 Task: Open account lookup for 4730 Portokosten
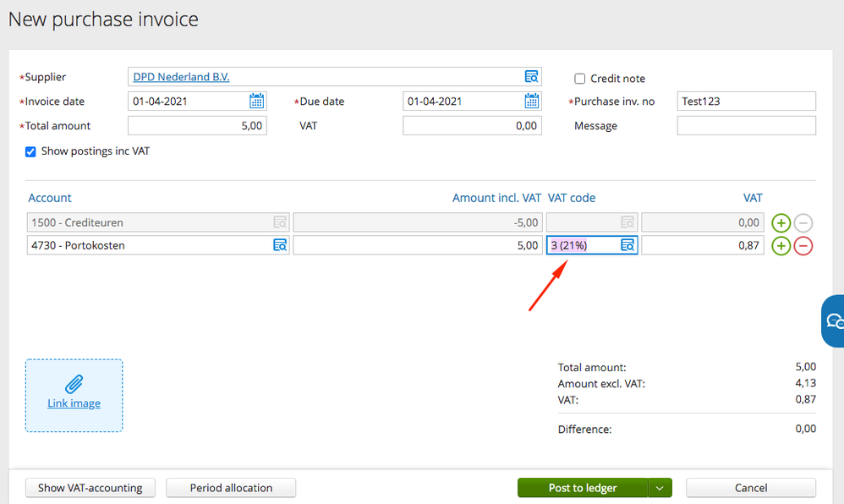pyautogui.click(x=280, y=245)
